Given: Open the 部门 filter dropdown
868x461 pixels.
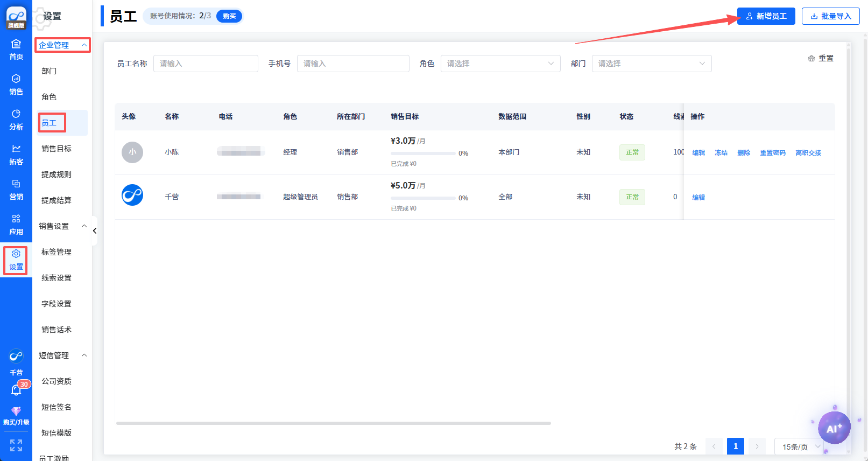Looking at the screenshot, I should (651, 64).
